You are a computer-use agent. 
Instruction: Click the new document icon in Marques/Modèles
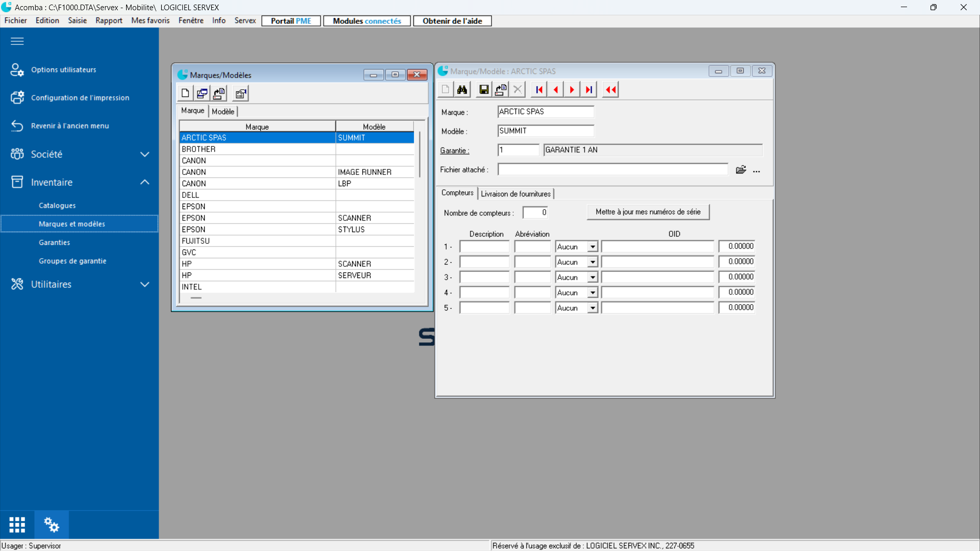click(185, 93)
